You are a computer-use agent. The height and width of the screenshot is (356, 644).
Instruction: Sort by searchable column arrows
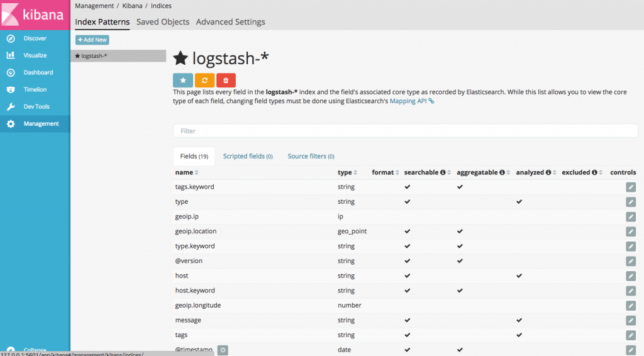click(449, 172)
